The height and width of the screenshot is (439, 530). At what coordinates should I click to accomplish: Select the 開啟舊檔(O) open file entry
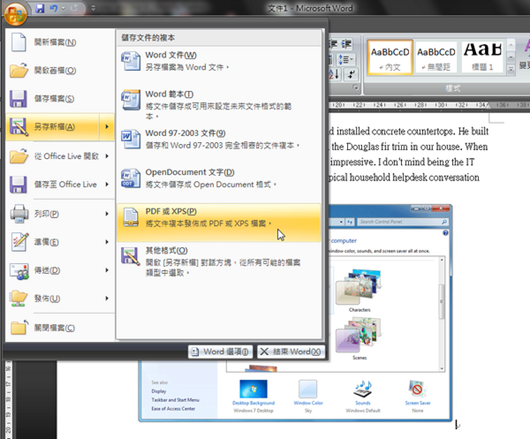[60, 70]
